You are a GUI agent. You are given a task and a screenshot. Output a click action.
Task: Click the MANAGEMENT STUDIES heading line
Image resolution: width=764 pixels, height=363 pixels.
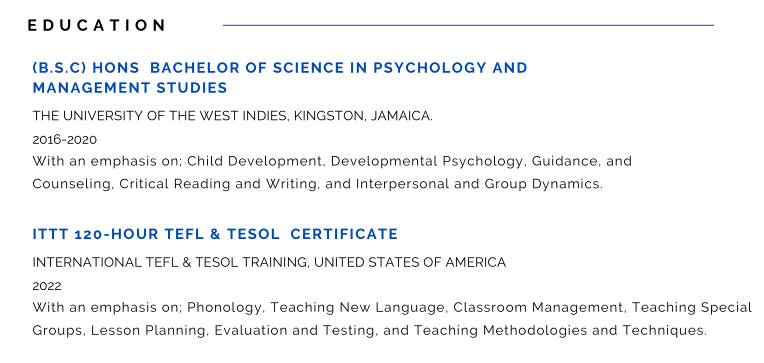(x=130, y=88)
